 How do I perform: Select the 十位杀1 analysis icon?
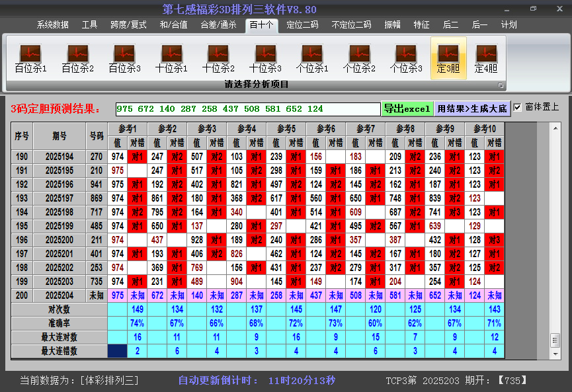point(171,58)
